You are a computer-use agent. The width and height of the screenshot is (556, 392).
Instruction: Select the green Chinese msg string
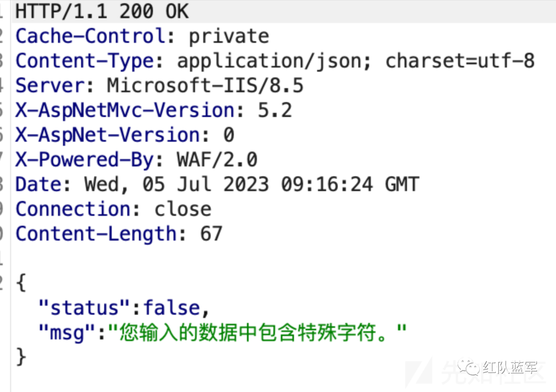257,332
